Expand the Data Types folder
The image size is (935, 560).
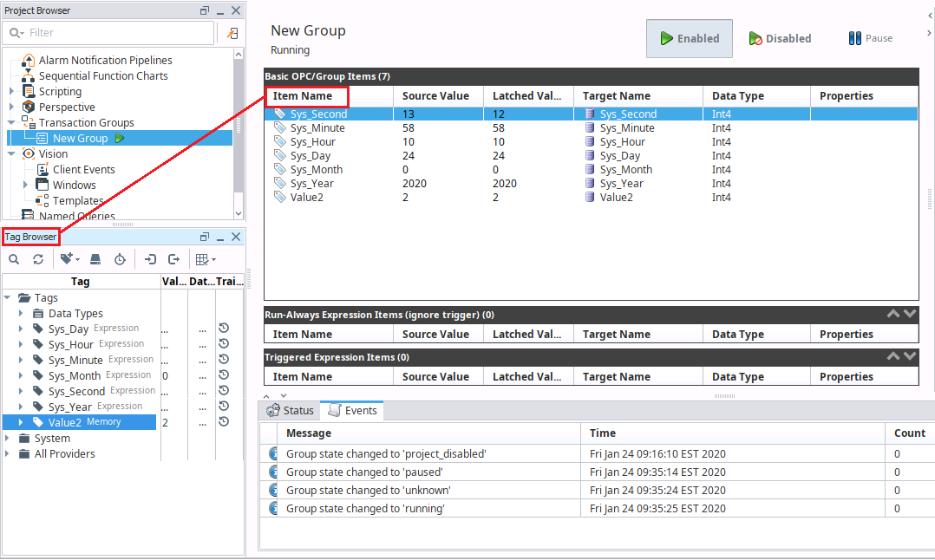pyautogui.click(x=21, y=313)
